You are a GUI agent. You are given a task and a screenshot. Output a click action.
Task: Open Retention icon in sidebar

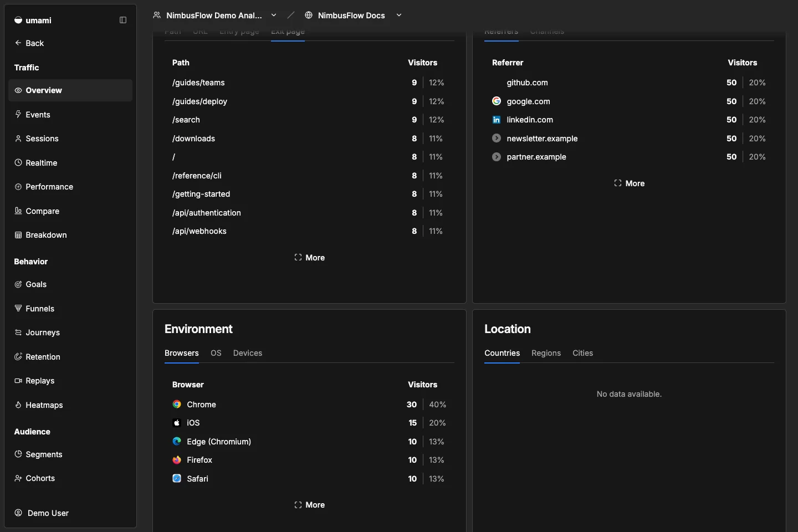coord(18,356)
